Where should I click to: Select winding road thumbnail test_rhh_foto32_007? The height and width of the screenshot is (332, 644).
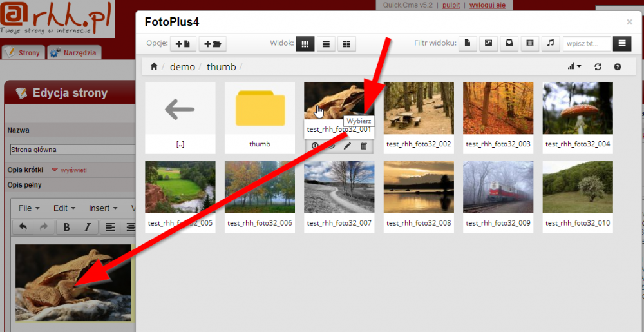339,187
